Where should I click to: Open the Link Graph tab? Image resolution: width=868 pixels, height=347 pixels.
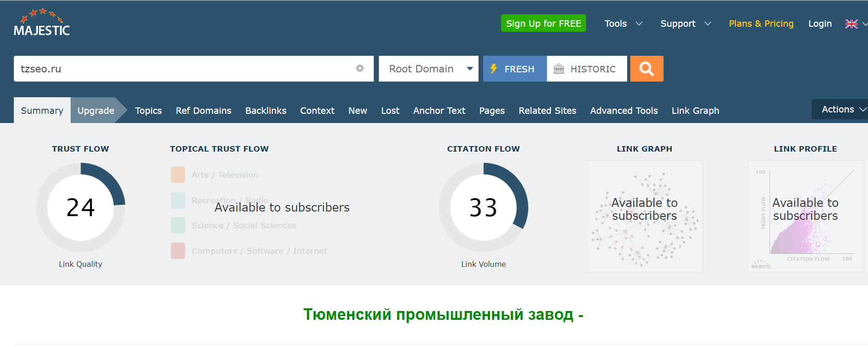coord(695,111)
